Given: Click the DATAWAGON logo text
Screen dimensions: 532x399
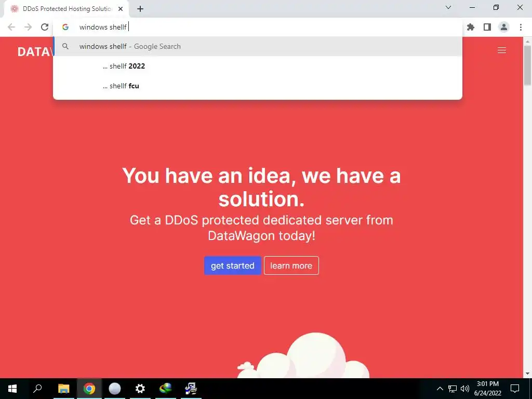Looking at the screenshot, I should point(35,51).
